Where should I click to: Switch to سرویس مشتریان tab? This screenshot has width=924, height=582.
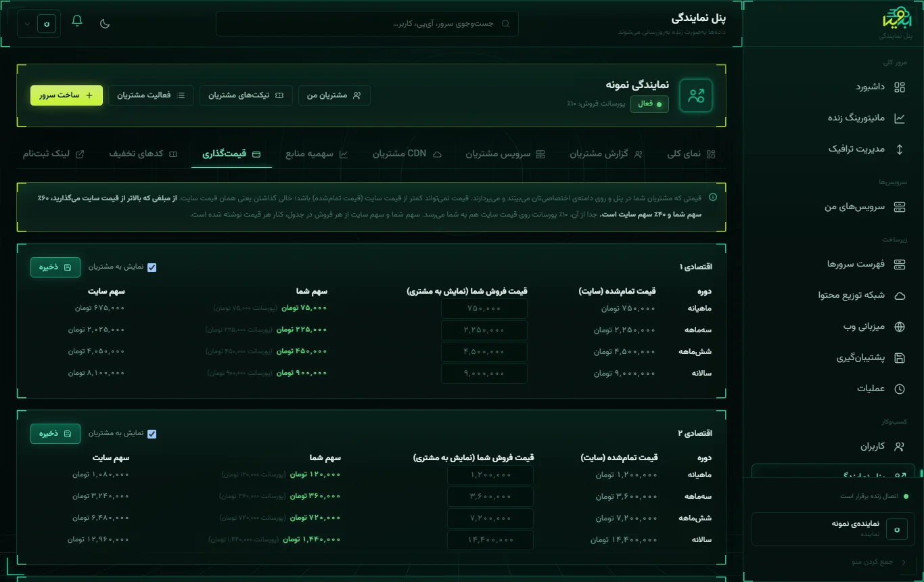coord(505,154)
